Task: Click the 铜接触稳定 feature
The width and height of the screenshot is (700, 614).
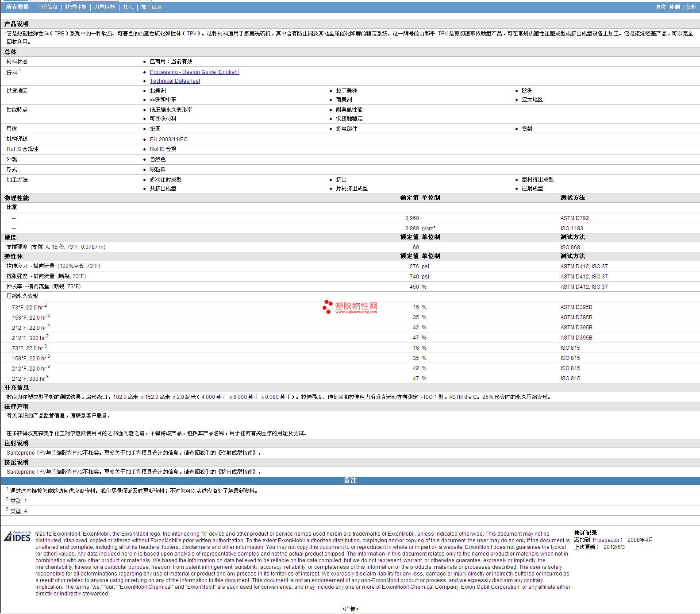Action: 349,119
